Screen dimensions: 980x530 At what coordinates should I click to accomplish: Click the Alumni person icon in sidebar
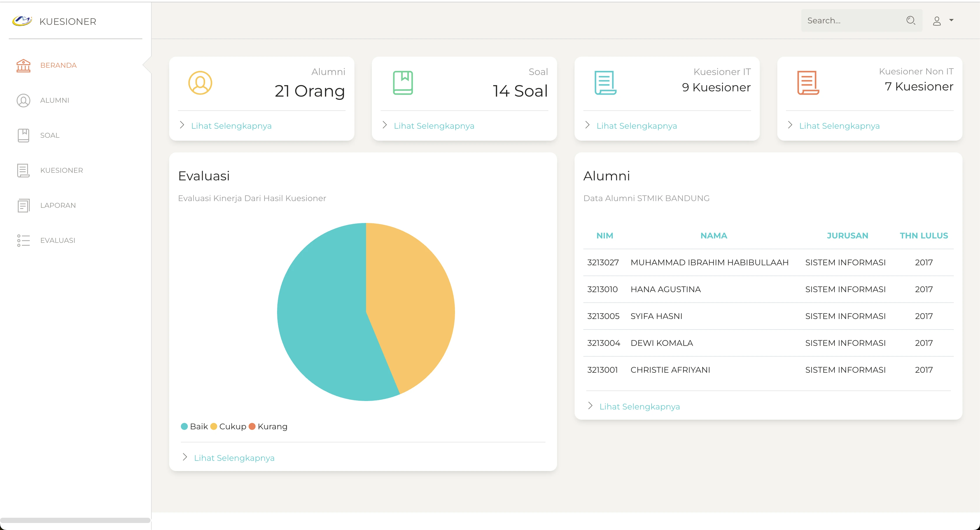pyautogui.click(x=23, y=100)
